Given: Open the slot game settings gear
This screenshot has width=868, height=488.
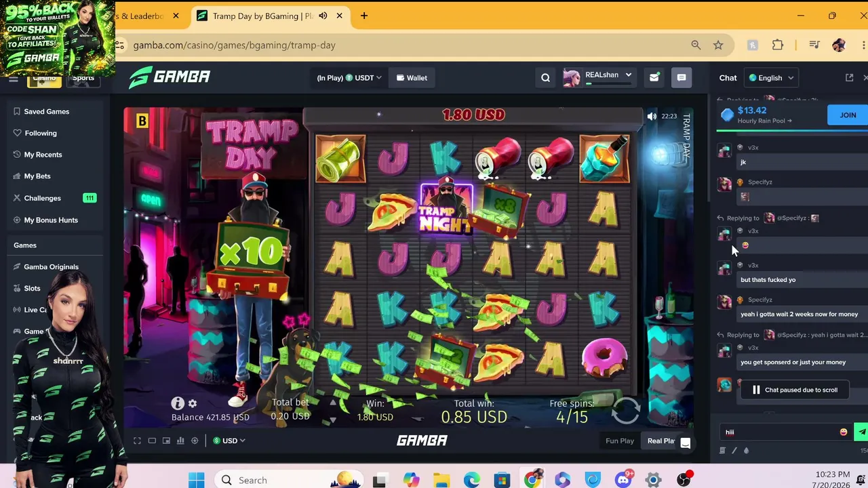Looking at the screenshot, I should pos(193,403).
